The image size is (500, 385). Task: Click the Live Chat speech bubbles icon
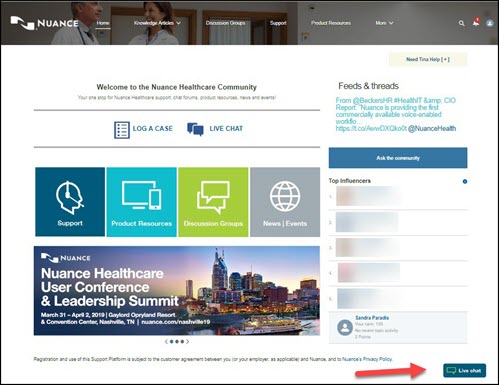click(195, 129)
